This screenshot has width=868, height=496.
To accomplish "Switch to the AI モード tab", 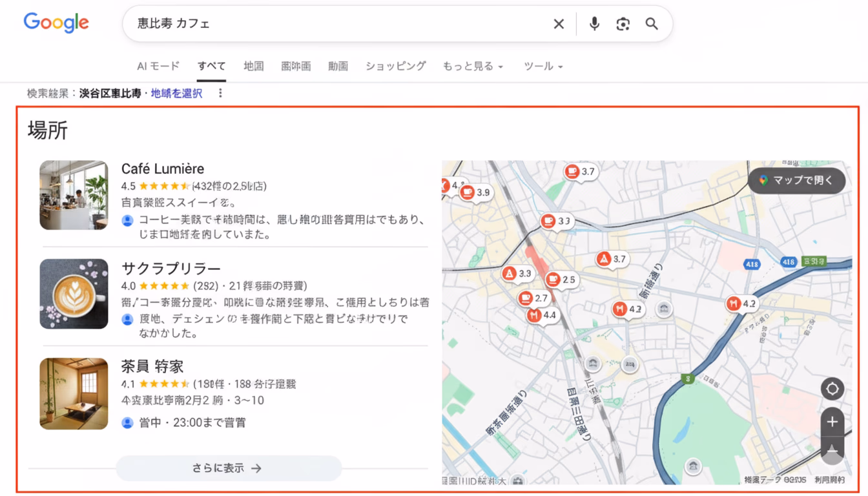I will click(x=158, y=66).
